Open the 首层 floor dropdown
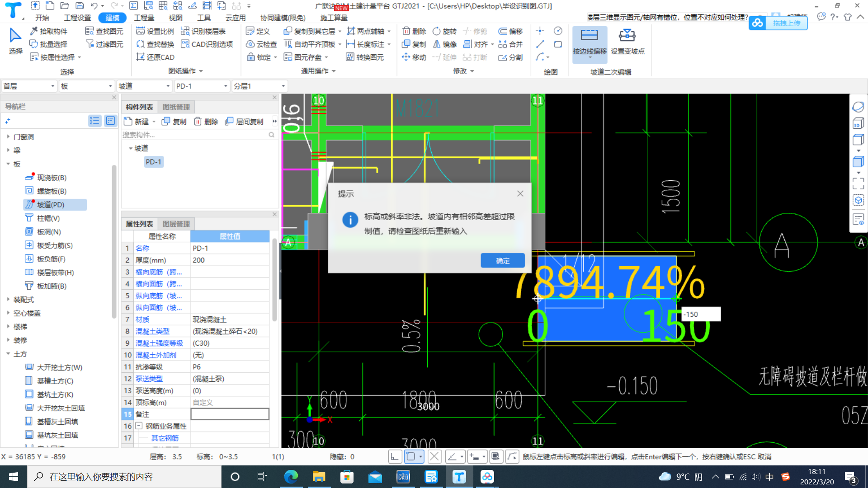 29,86
